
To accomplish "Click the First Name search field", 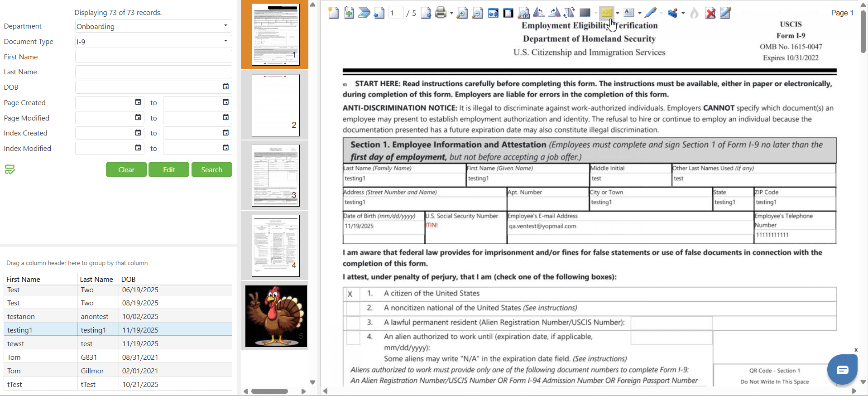I will [153, 57].
